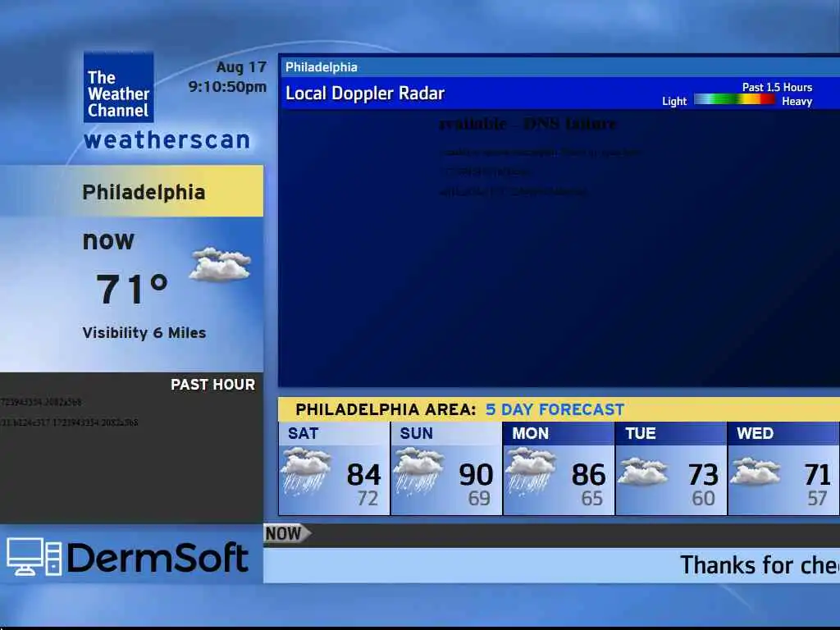Click the Philadelphia radar title bar
The image size is (840, 630).
click(x=559, y=67)
